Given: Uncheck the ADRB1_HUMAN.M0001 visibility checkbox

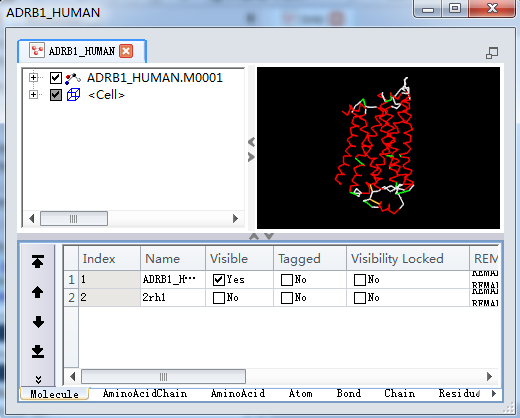Looking at the screenshot, I should click(56, 78).
